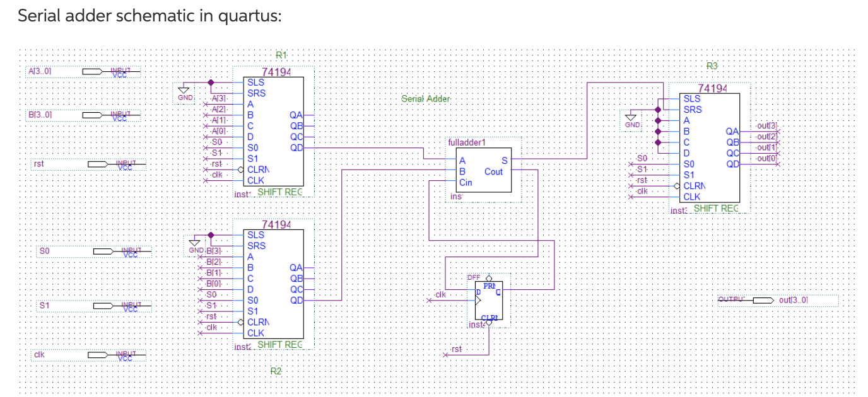Click the clk wire label feeding DFF
The image size is (868, 397).
coord(440,294)
